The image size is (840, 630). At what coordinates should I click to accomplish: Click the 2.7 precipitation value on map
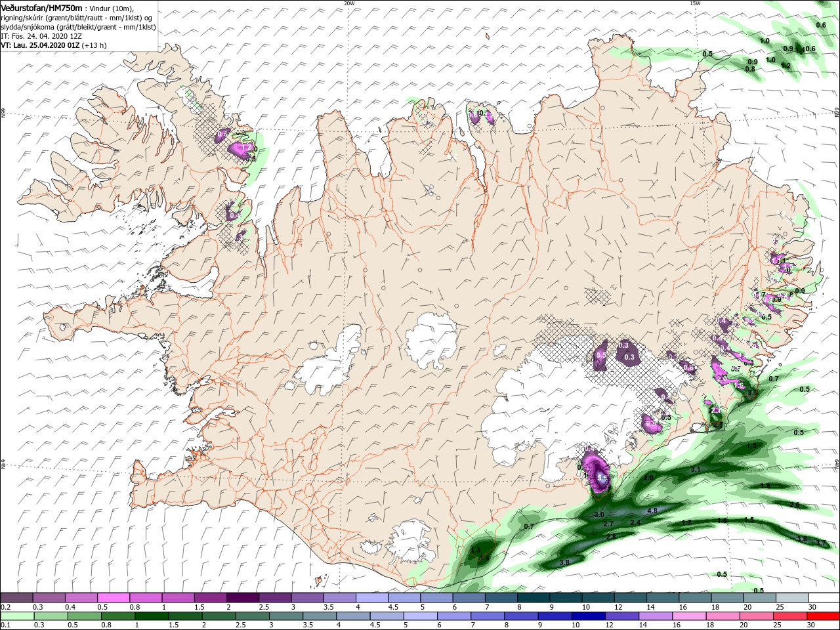[x=608, y=524]
